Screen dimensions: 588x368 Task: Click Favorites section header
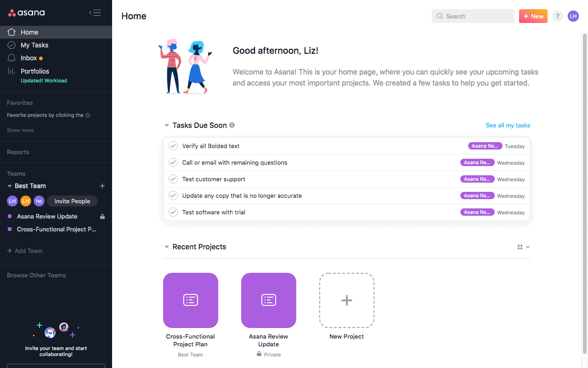(20, 103)
